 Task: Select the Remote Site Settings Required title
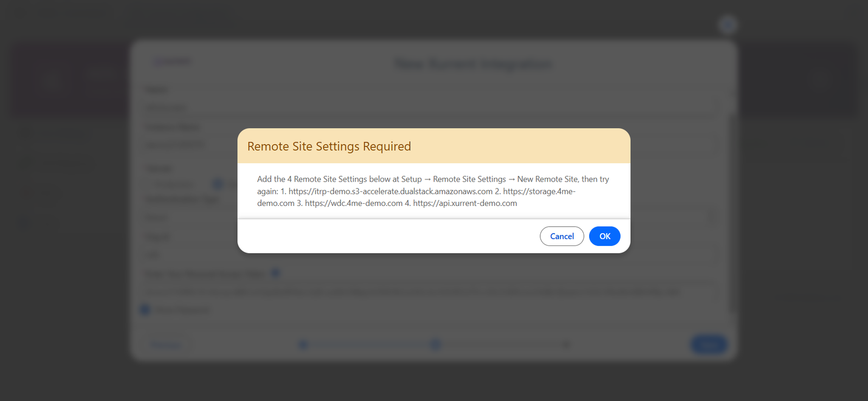pyautogui.click(x=329, y=146)
